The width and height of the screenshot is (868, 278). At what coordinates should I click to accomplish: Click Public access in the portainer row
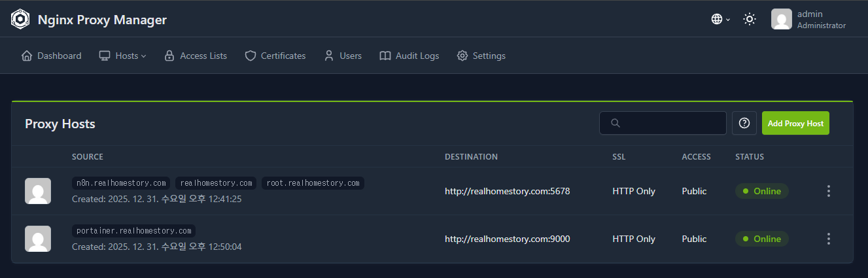point(694,239)
